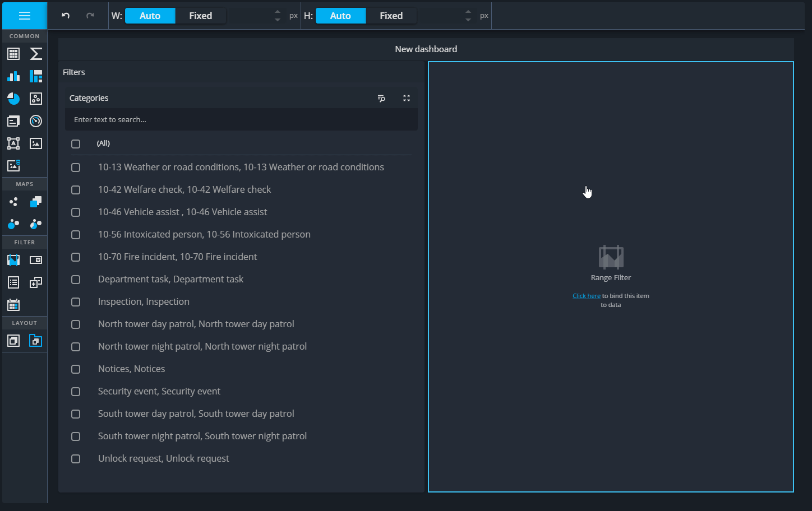Insert a Geo Point Map
The width and height of the screenshot is (812, 511).
tap(13, 202)
